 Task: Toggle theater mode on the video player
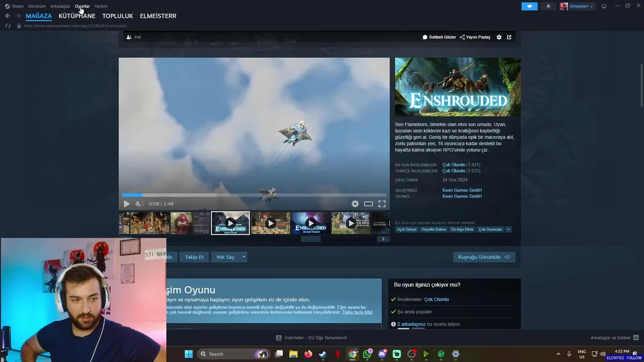368,204
